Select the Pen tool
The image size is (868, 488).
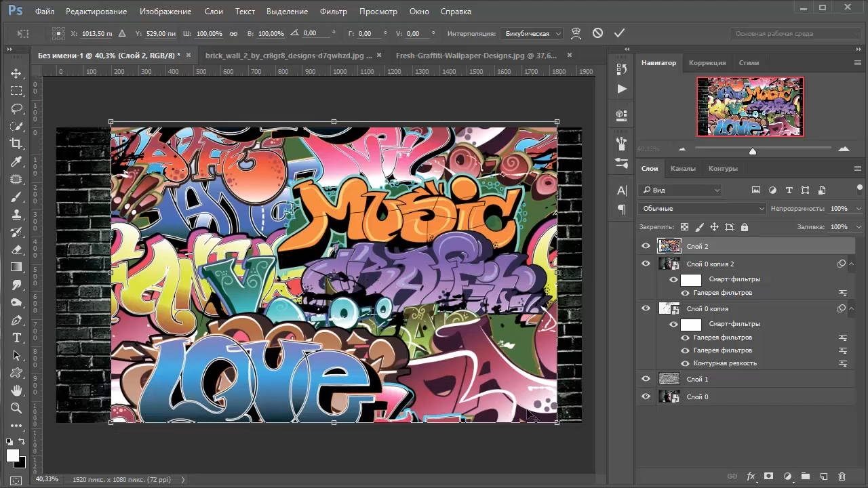16,320
